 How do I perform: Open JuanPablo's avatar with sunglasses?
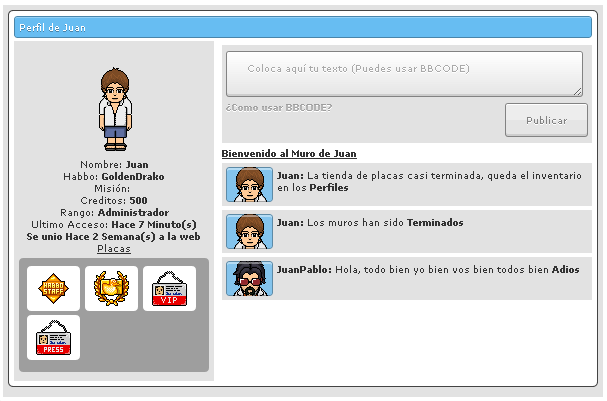[249, 279]
